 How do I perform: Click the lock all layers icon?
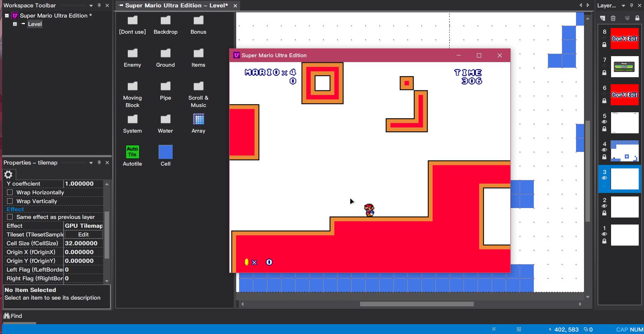point(637,18)
